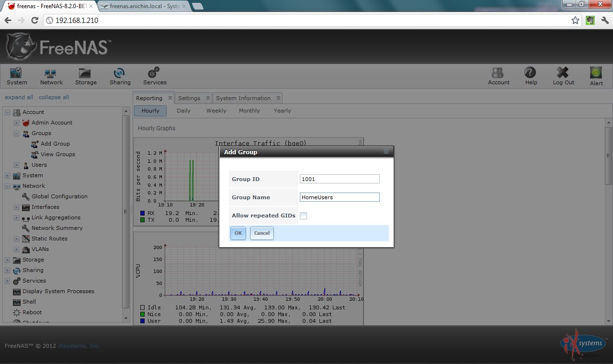
Task: Click the browser address bar
Action: pyautogui.click(x=311, y=20)
